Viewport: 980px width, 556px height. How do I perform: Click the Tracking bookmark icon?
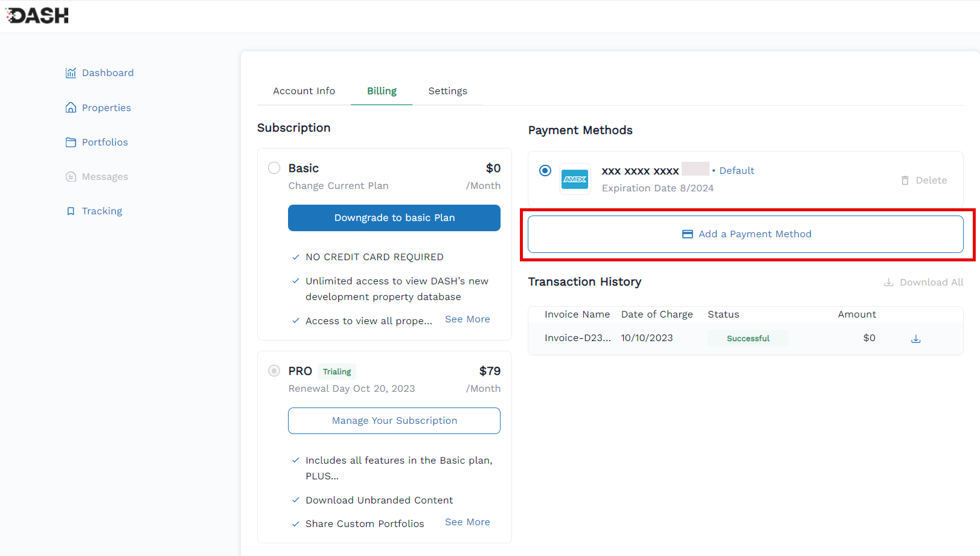[x=71, y=211]
